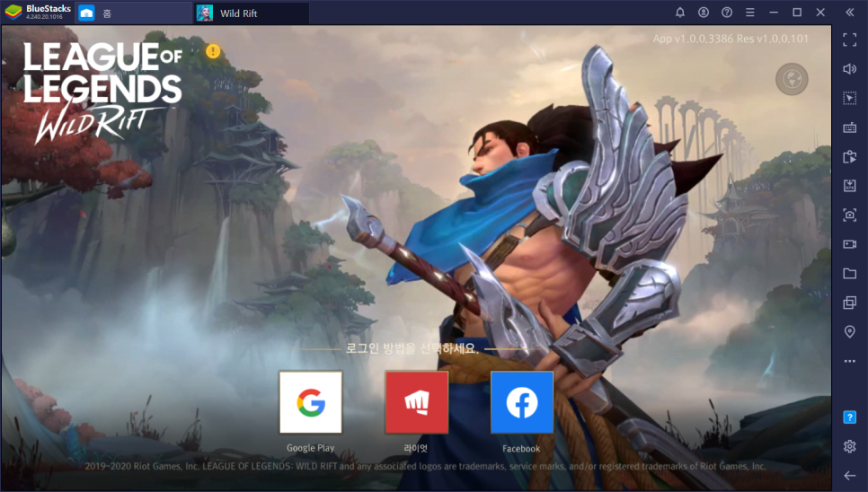
Task: Minimize the BlueStacks window
Action: 774,13
